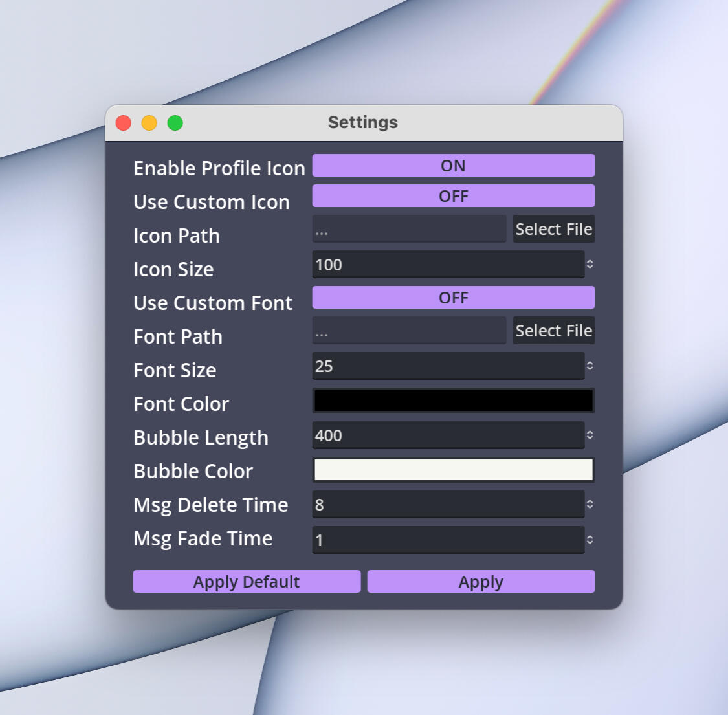Click the Font Path text field
Image resolution: width=728 pixels, height=715 pixels.
409,331
